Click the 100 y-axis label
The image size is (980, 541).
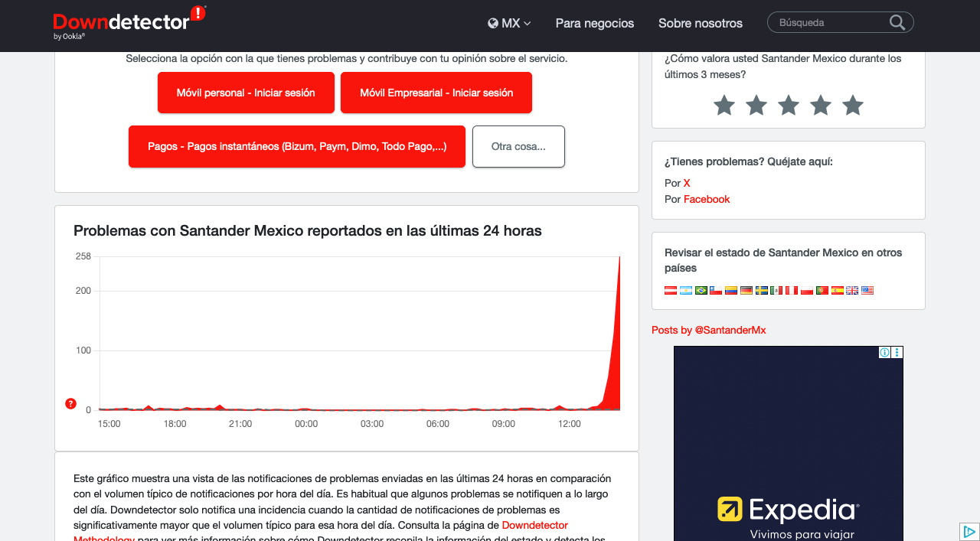click(83, 350)
